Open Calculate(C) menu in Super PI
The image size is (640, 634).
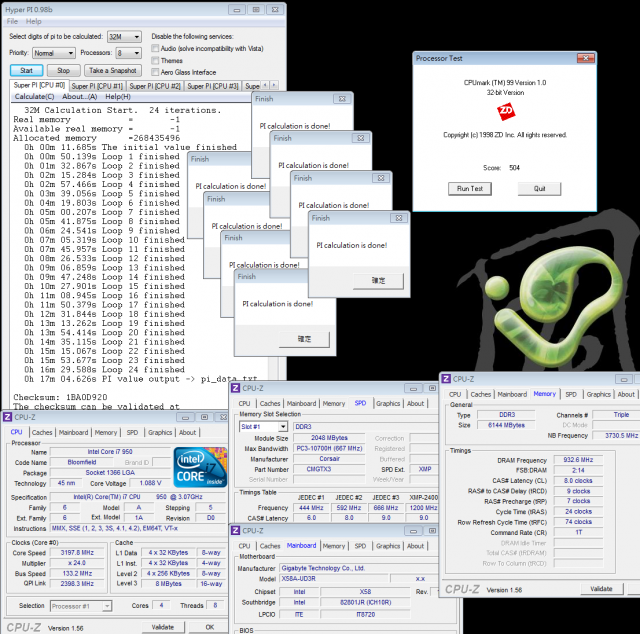pyautogui.click(x=34, y=97)
